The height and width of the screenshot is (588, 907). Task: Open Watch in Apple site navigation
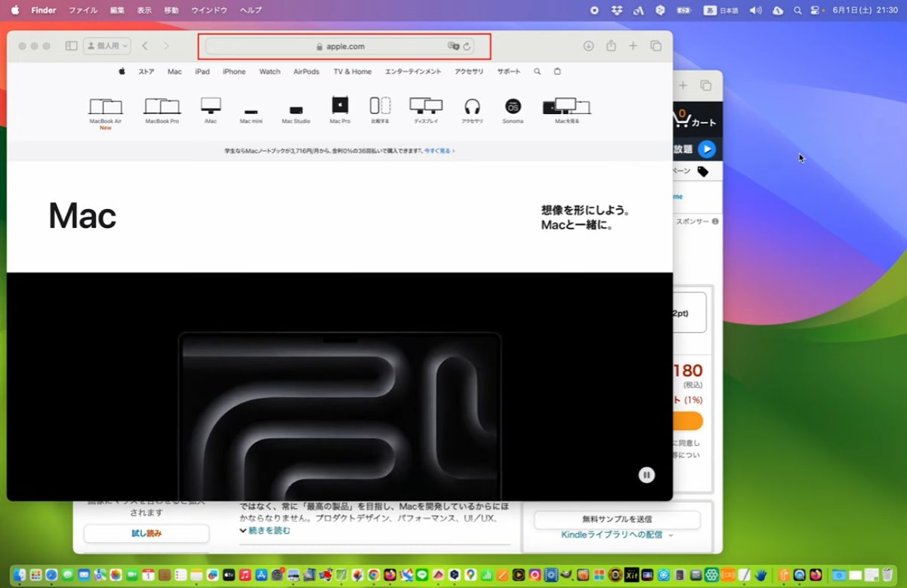[x=270, y=72]
